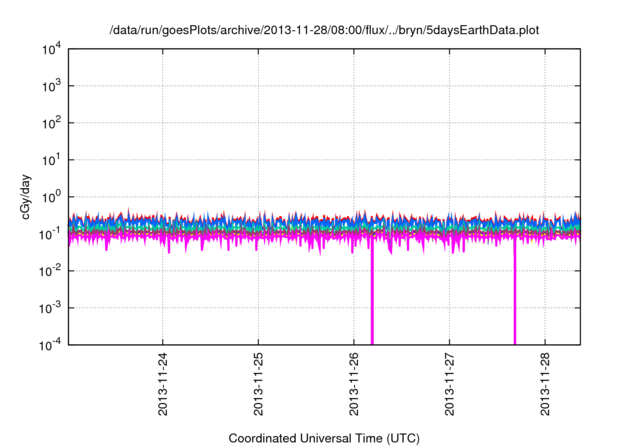
Task: Click the 10^4 y-axis tick label
Action: coord(50,49)
